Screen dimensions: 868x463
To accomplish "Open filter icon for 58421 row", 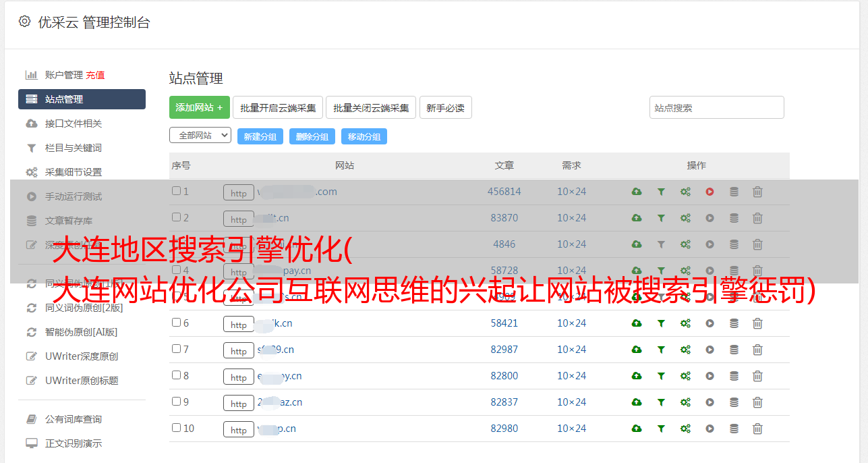I will (661, 323).
